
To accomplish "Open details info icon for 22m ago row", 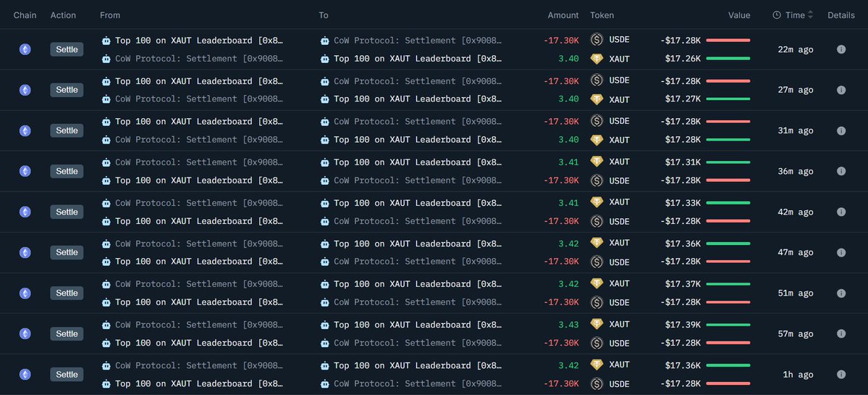I will point(841,49).
